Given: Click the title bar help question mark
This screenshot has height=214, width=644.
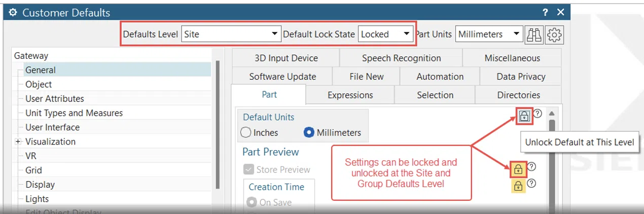Looking at the screenshot, I should tap(545, 12).
